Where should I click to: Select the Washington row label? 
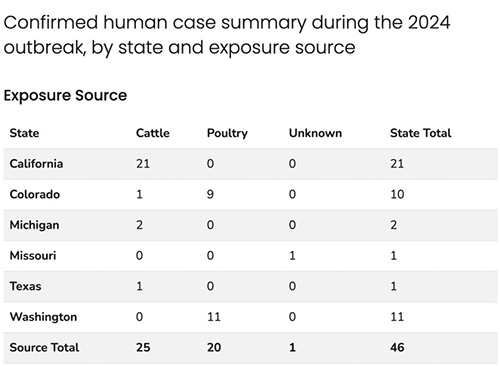pos(43,317)
